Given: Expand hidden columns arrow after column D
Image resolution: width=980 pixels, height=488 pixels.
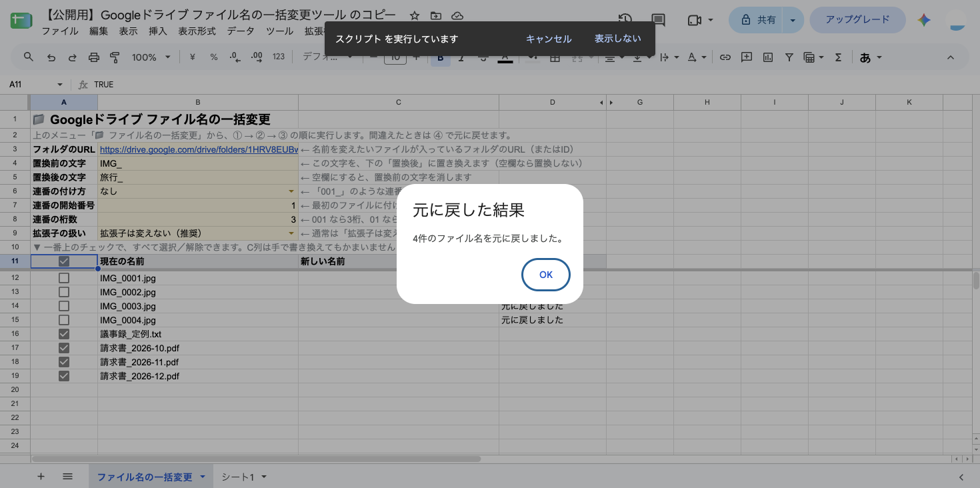Looking at the screenshot, I should 611,102.
